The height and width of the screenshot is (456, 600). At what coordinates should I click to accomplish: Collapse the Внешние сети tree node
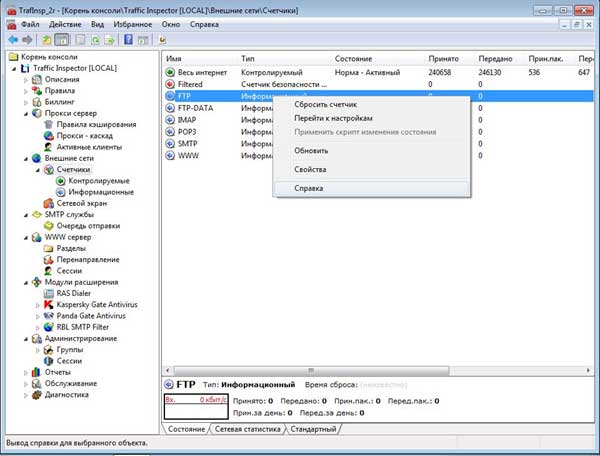pyautogui.click(x=26, y=159)
